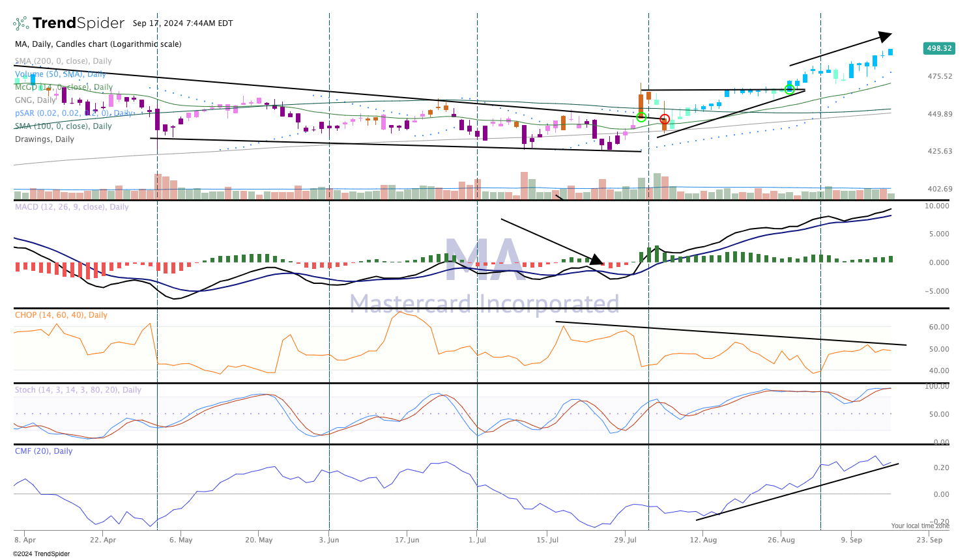The width and height of the screenshot is (969, 560).
Task: Click the GNG, Daily legend entry
Action: click(35, 100)
